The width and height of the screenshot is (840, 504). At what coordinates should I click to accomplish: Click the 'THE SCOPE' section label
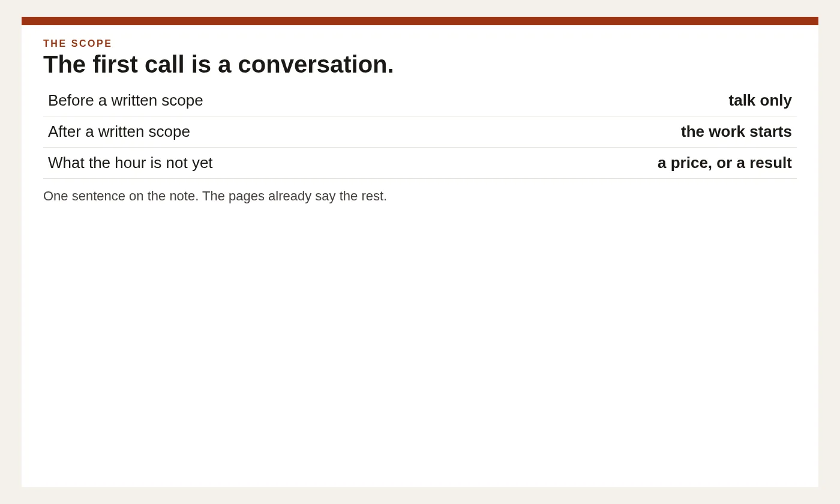pyautogui.click(x=77, y=44)
